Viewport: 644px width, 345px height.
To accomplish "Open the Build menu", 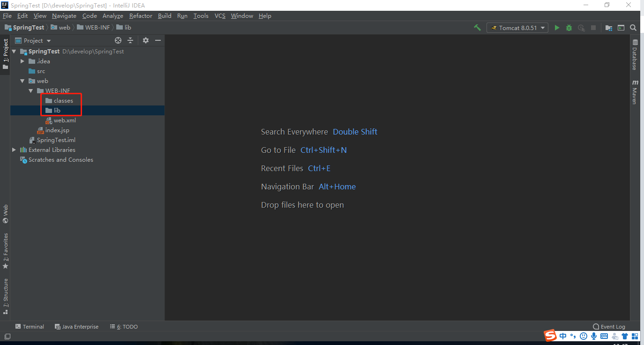I will pos(165,15).
